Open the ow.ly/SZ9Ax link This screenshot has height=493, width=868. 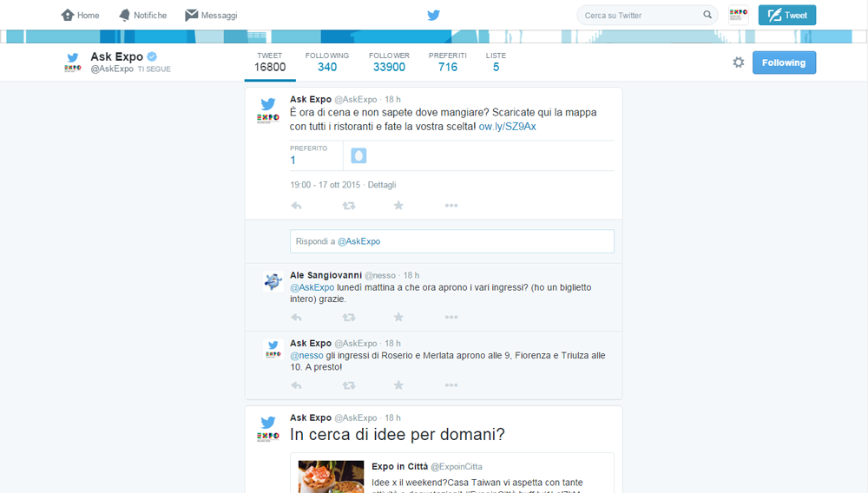tap(507, 127)
